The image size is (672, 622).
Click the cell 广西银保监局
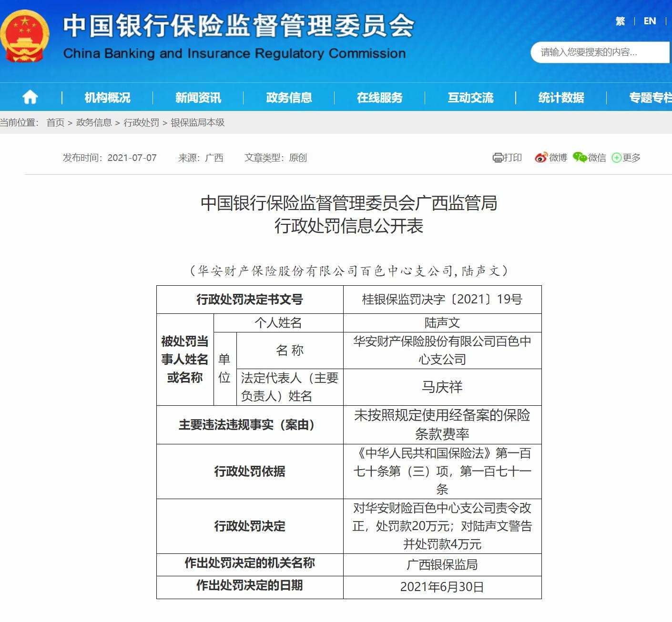click(x=442, y=564)
